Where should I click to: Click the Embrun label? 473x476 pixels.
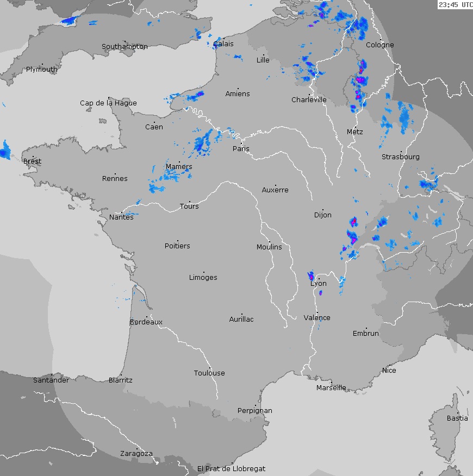(366, 333)
